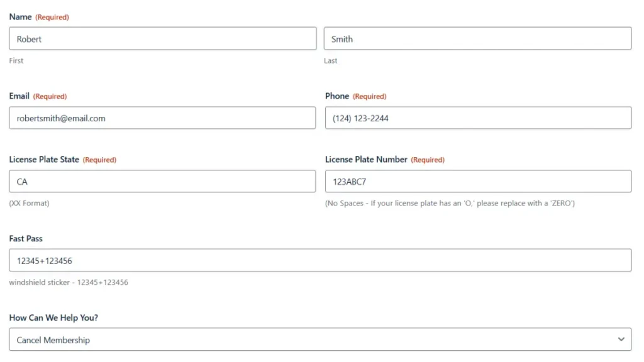
Task: Focus the License Plate State field
Action: [x=162, y=182]
